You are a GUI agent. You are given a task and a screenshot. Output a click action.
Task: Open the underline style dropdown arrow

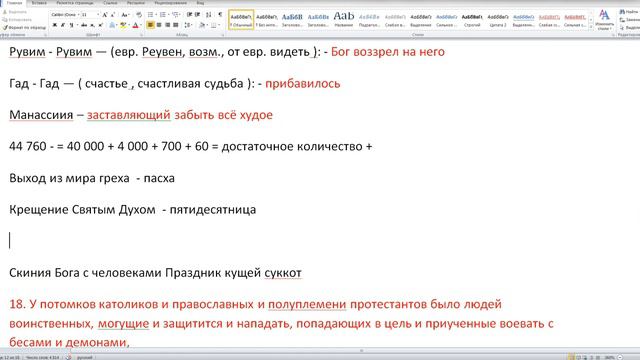[x=77, y=25]
